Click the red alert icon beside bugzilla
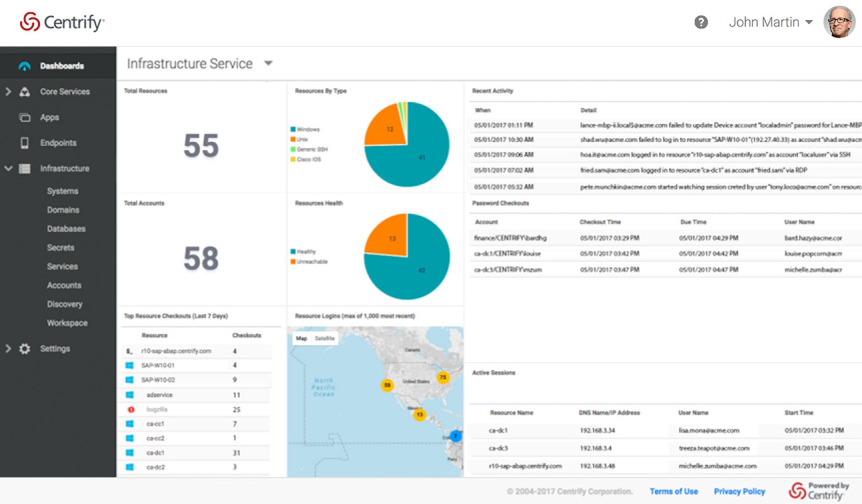The height and width of the screenshot is (504, 862). [131, 410]
